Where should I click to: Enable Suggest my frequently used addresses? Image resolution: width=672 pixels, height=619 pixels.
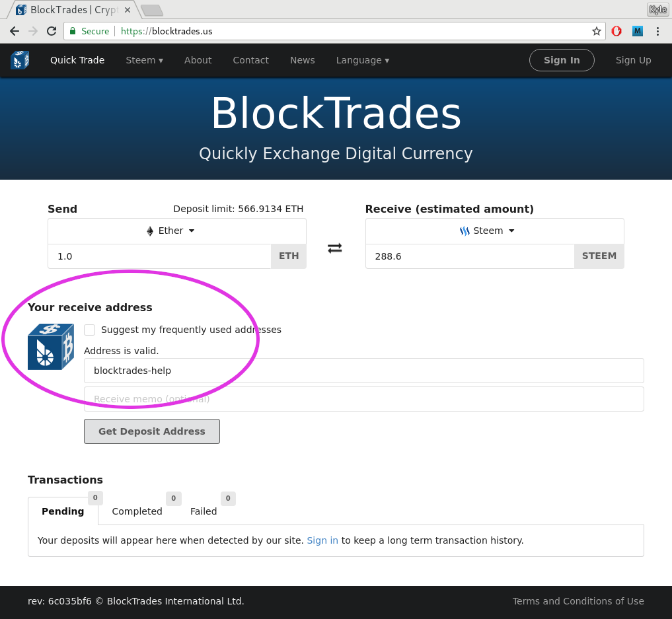pyautogui.click(x=90, y=330)
